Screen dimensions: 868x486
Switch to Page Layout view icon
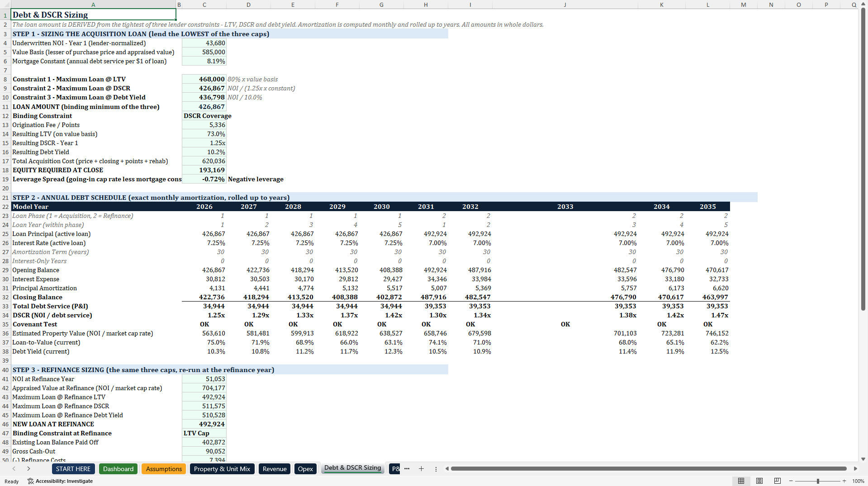point(759,481)
